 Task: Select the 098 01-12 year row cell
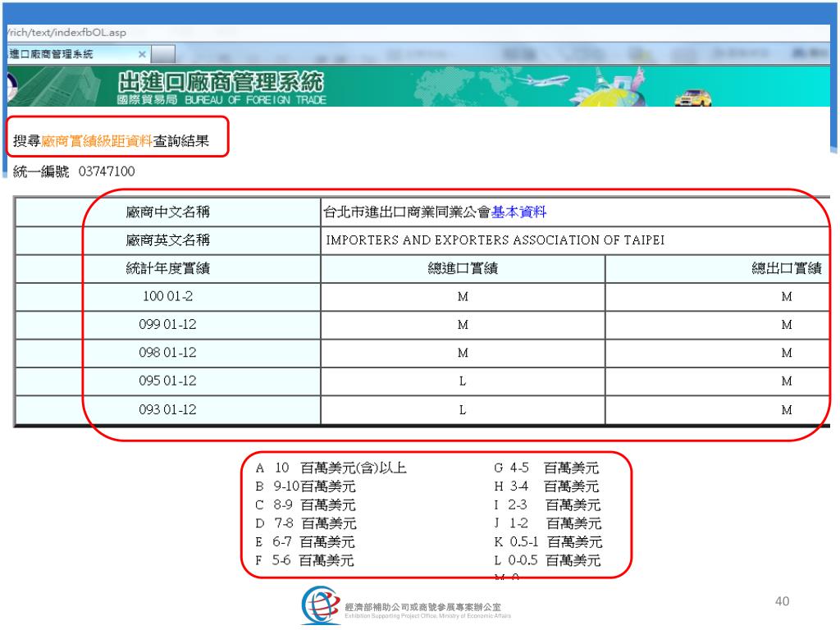click(167, 353)
